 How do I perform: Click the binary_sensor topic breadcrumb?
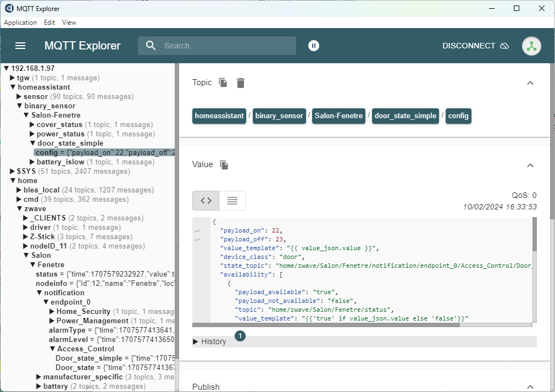click(279, 116)
